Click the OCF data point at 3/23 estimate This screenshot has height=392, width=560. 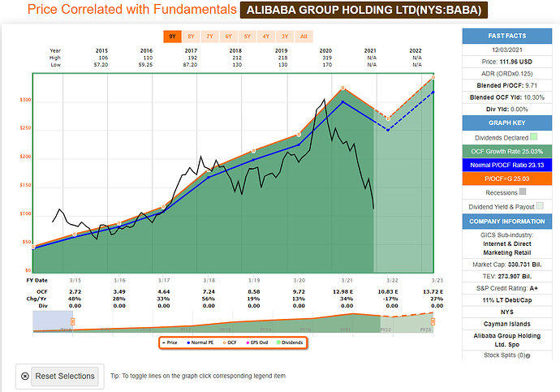point(433,77)
